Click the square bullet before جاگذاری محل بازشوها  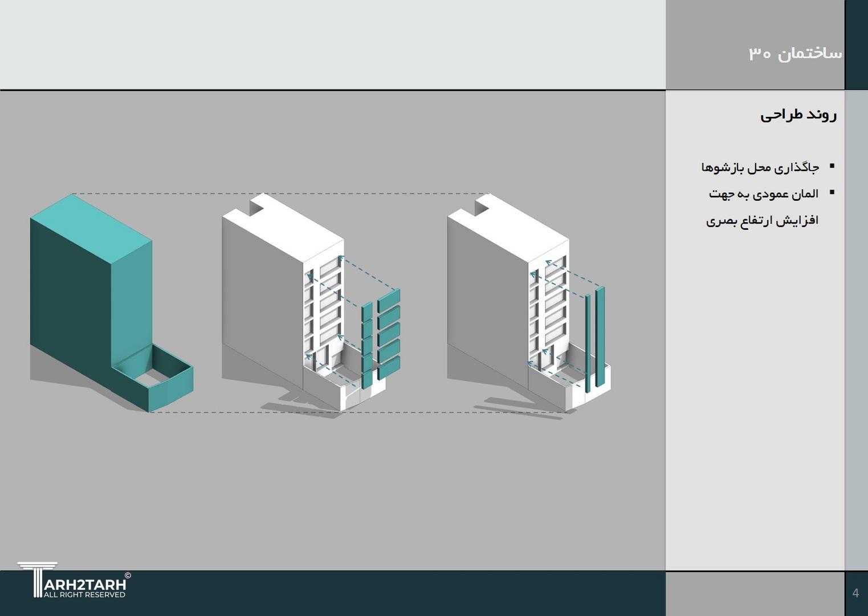click(x=832, y=166)
